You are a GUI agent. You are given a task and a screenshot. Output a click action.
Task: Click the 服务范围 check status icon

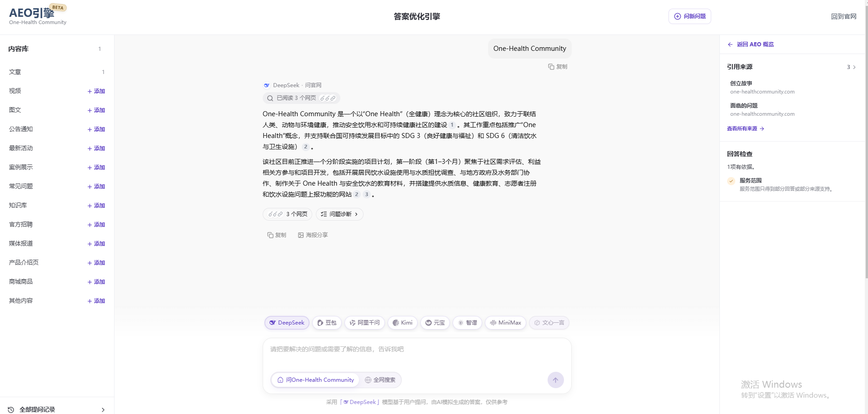(731, 181)
